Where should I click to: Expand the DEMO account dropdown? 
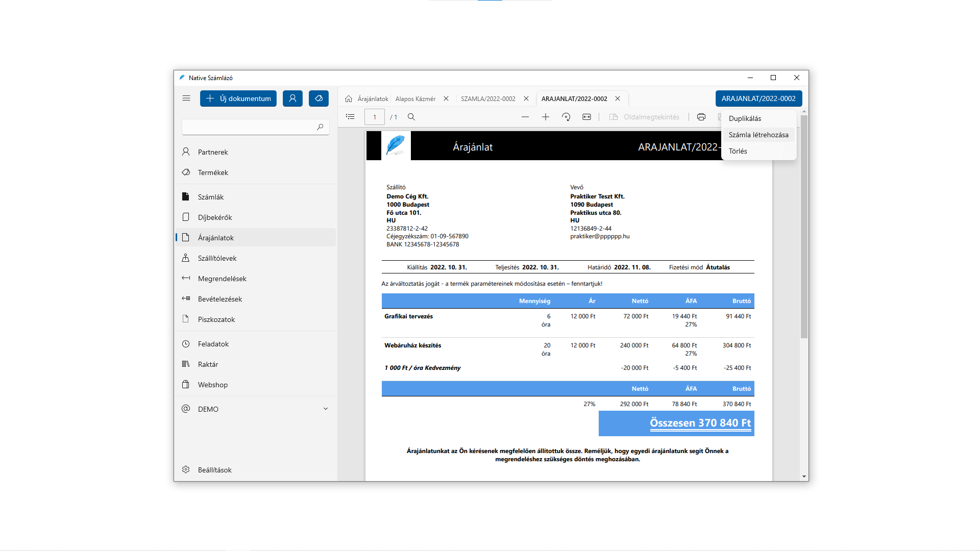(326, 409)
